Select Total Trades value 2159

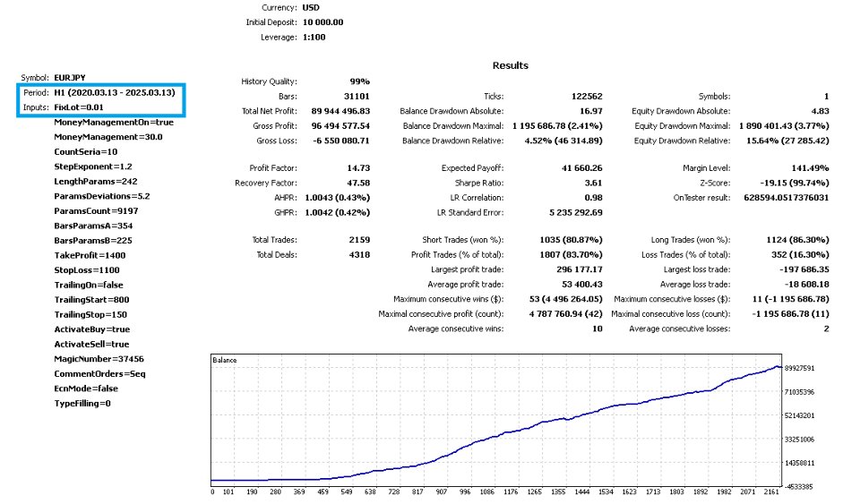[x=359, y=240]
